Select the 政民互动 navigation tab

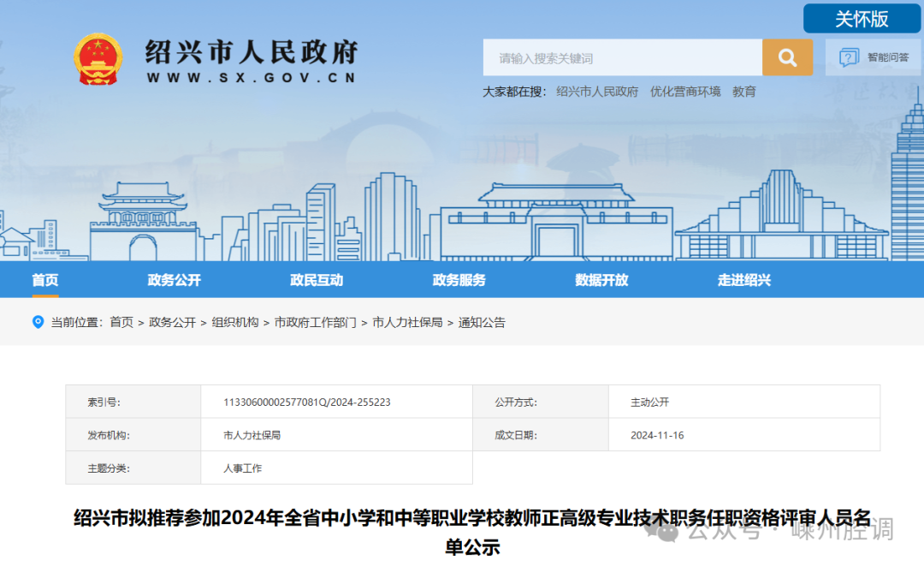[x=317, y=280]
